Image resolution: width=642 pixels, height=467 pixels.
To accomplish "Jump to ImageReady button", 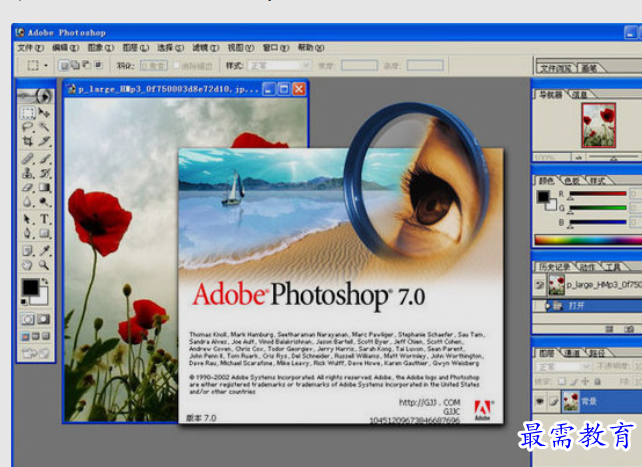I will (36, 352).
